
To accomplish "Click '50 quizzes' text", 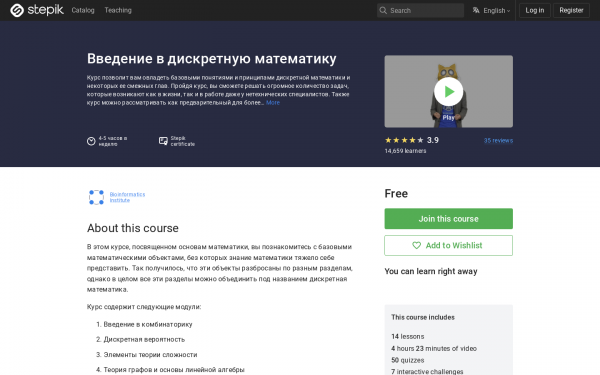I will tap(408, 360).
